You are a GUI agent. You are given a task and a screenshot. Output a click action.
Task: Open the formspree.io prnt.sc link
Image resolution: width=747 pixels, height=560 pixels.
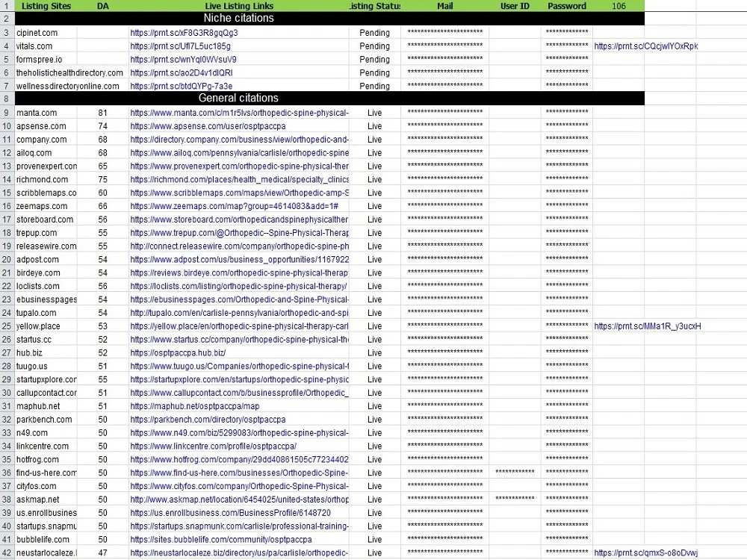coord(183,60)
